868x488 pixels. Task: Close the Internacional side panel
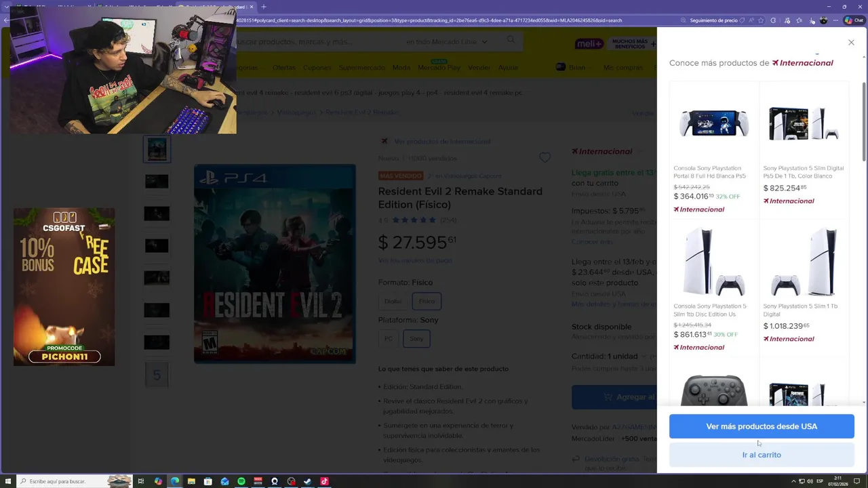[x=851, y=43]
